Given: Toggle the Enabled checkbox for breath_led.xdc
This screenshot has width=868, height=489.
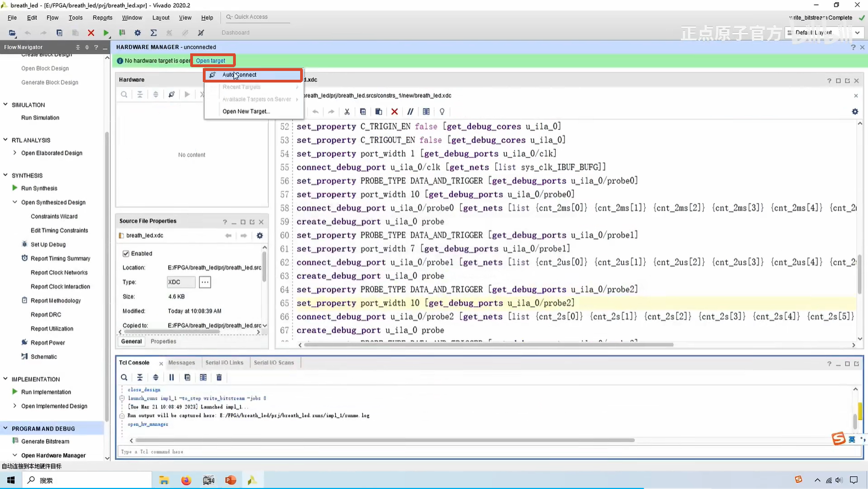Looking at the screenshot, I should [x=126, y=254].
